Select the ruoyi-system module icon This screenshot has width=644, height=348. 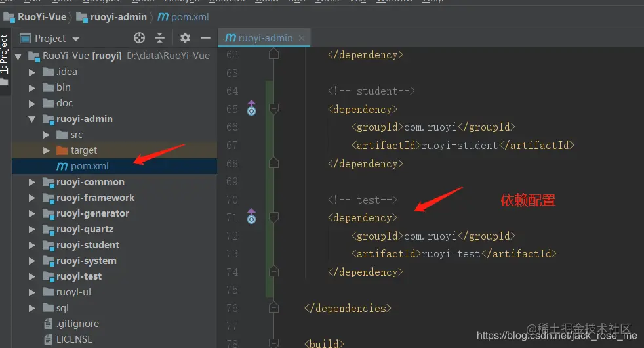point(49,261)
